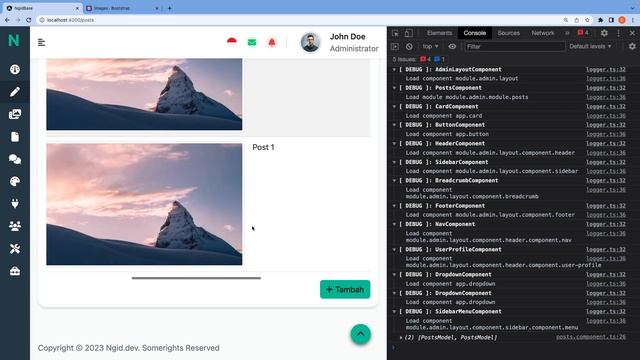The image size is (640, 360).
Task: Open DevTools settings gear icon
Action: [x=604, y=33]
